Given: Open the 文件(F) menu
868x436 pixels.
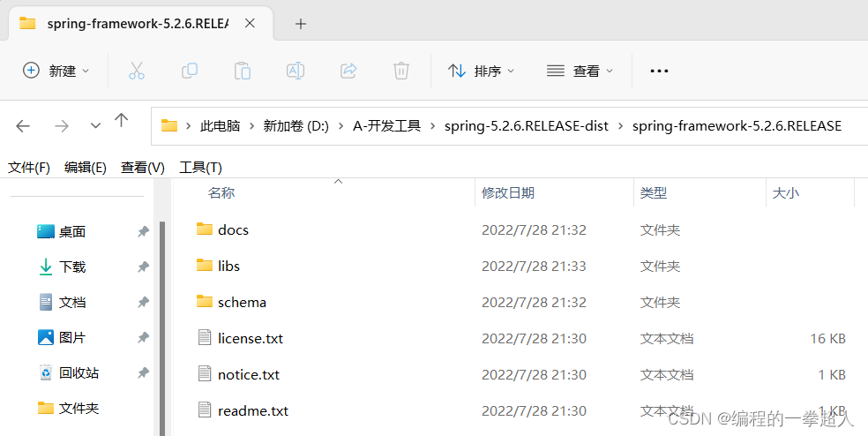Looking at the screenshot, I should (x=29, y=168).
